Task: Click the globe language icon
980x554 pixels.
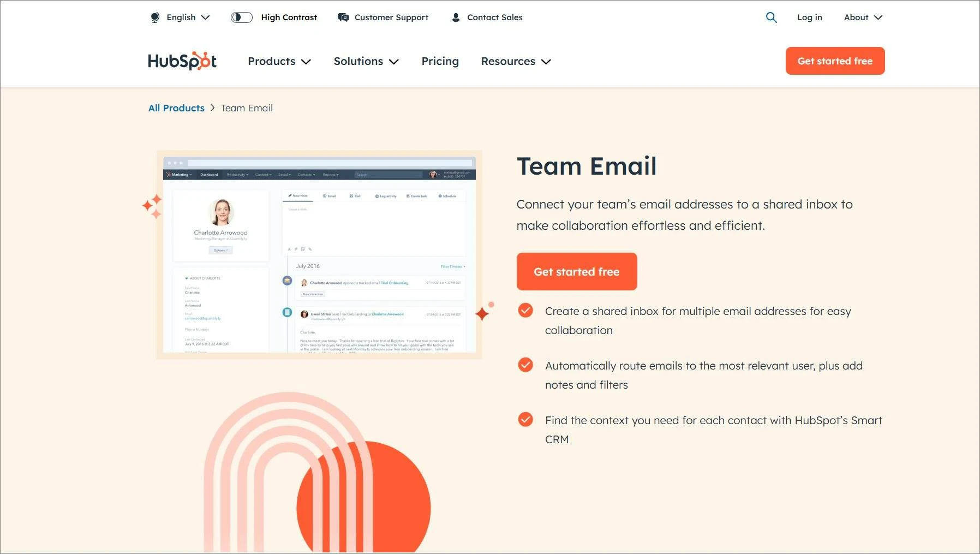Action: [155, 17]
